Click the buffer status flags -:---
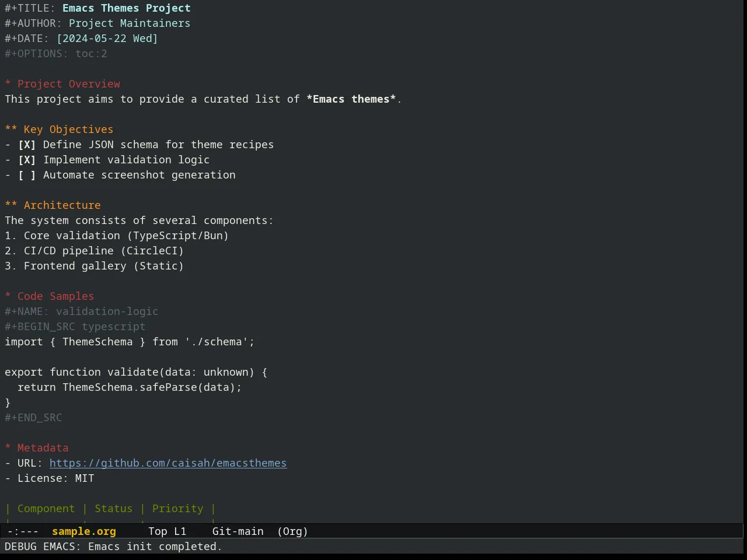Viewport: 747px width, 560px height. [x=23, y=531]
